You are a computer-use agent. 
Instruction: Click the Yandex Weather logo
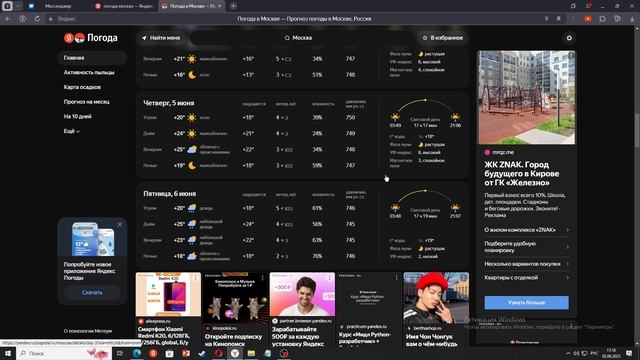(91, 38)
